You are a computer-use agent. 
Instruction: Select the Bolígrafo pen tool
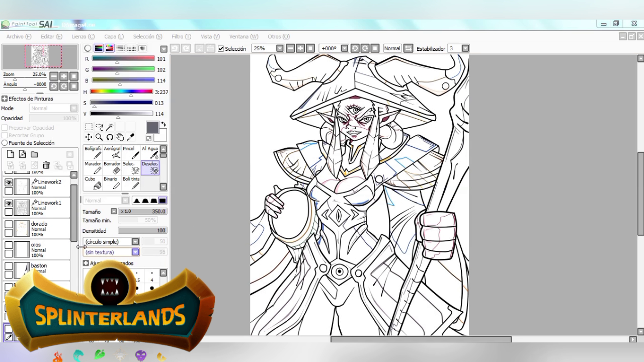point(93,153)
